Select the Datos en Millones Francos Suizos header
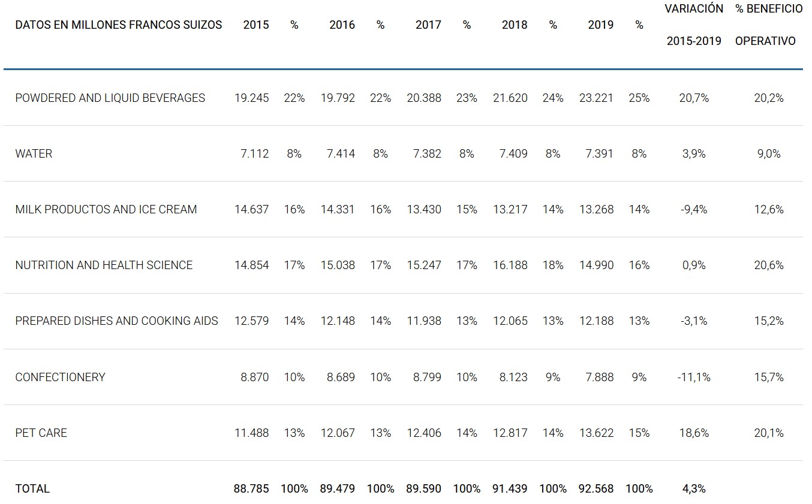The image size is (812, 504). pyautogui.click(x=119, y=25)
